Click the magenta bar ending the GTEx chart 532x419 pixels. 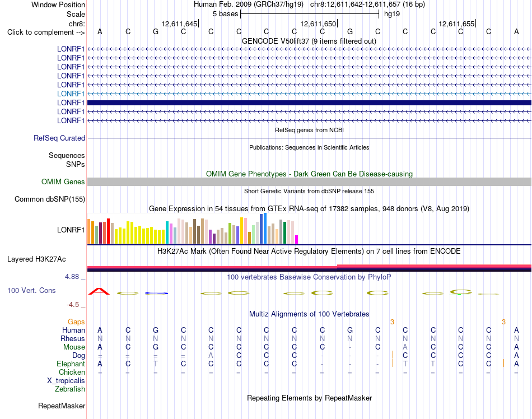[297, 240]
